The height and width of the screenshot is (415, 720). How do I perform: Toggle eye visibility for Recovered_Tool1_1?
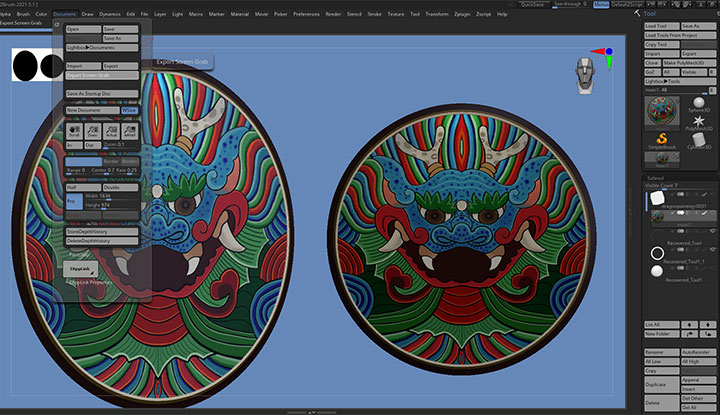(x=713, y=250)
